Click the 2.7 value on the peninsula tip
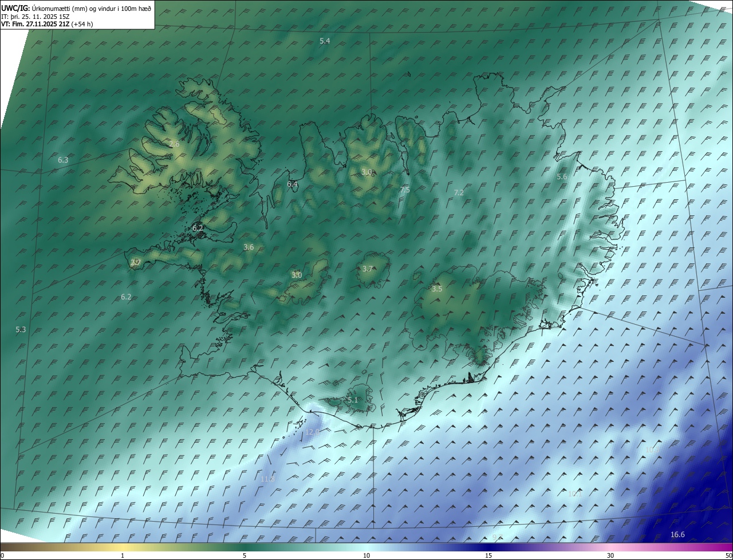 coord(135,262)
